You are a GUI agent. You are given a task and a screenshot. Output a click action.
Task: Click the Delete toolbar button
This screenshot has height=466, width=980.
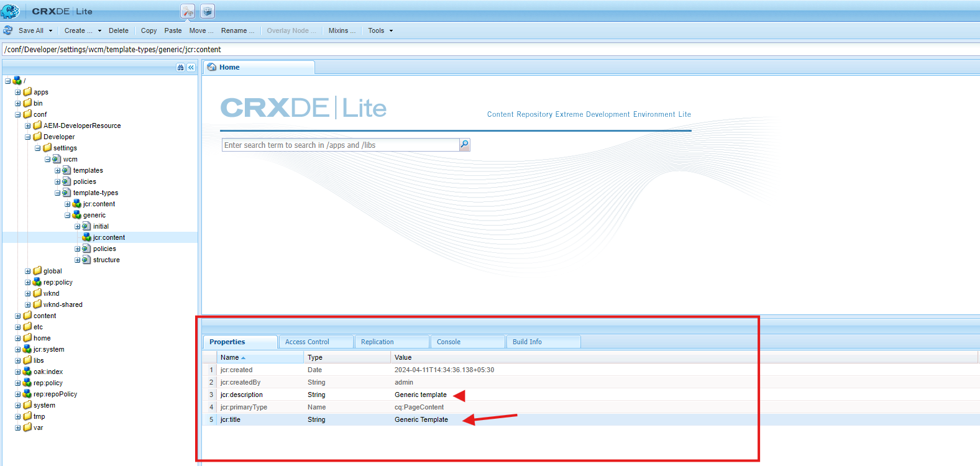tap(118, 30)
